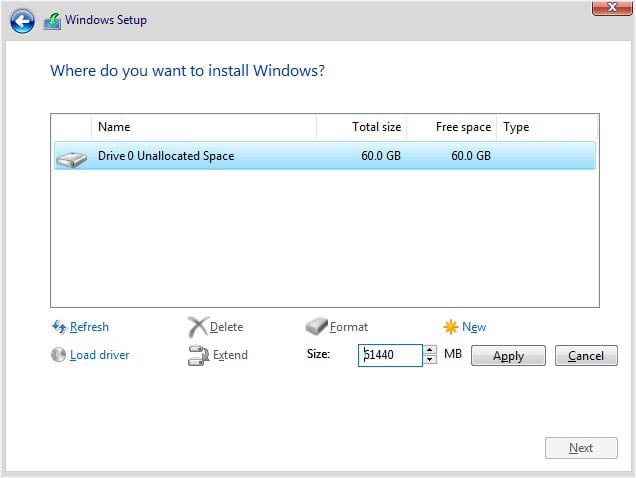This screenshot has height=478, width=636.
Task: Click the Windows Setup title icon
Action: 52,21
